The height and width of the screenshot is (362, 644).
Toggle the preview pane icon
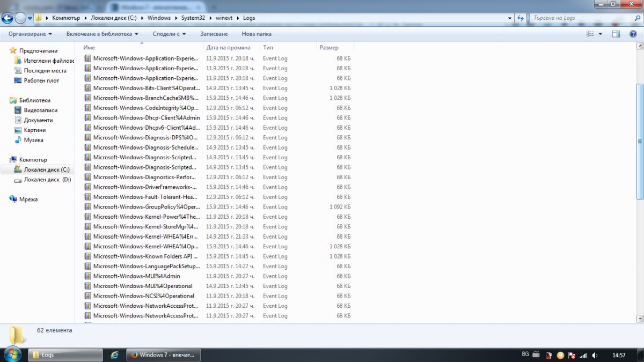[616, 34]
